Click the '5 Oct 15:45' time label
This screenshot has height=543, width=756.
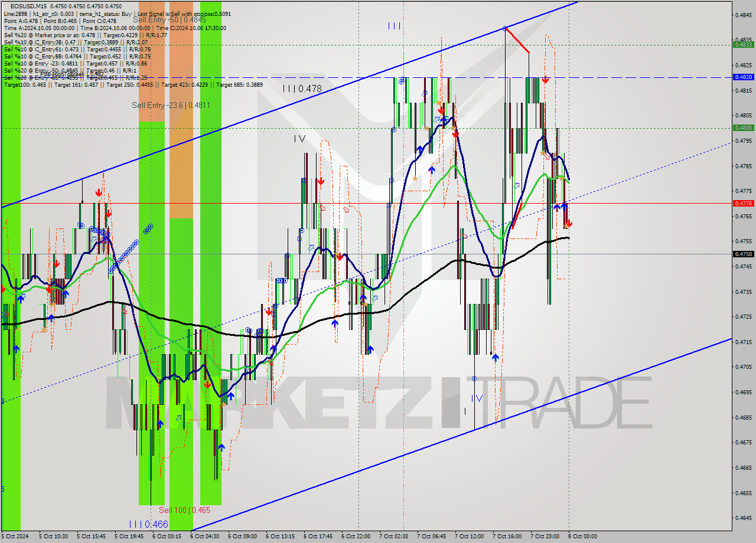[x=92, y=537]
